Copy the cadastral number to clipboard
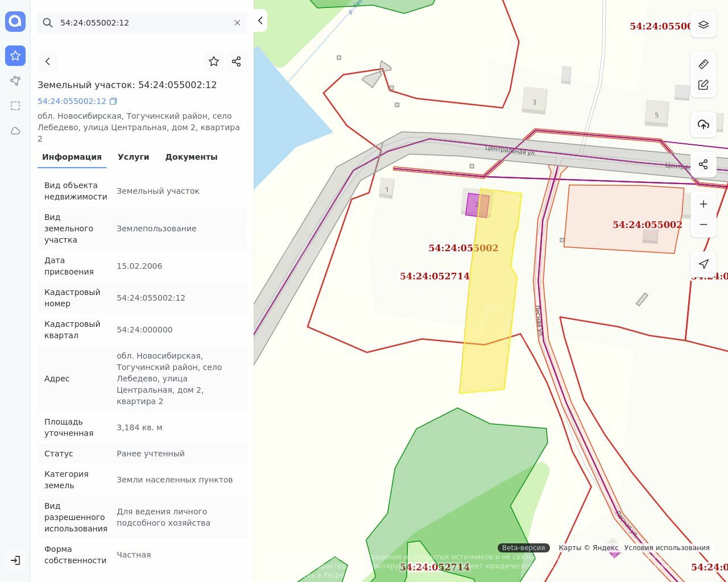The image size is (728, 582). [x=113, y=101]
